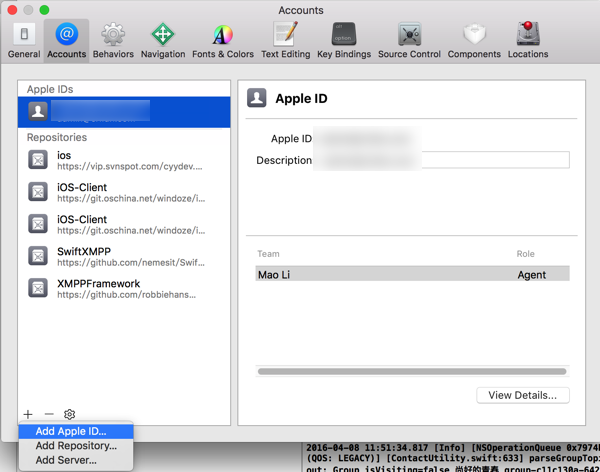Click the https://vip.svnspot.com/cyydev URL text
The height and width of the screenshot is (472, 600).
pos(130,167)
